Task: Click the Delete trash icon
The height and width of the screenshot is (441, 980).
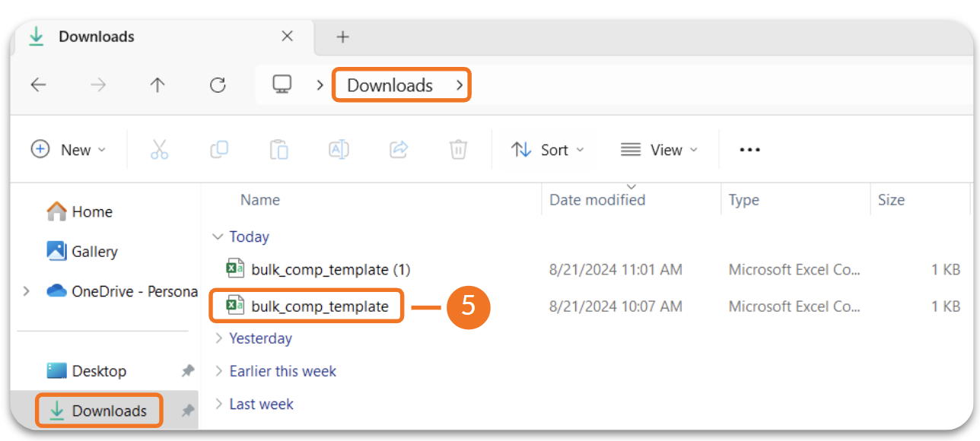Action: click(x=458, y=150)
